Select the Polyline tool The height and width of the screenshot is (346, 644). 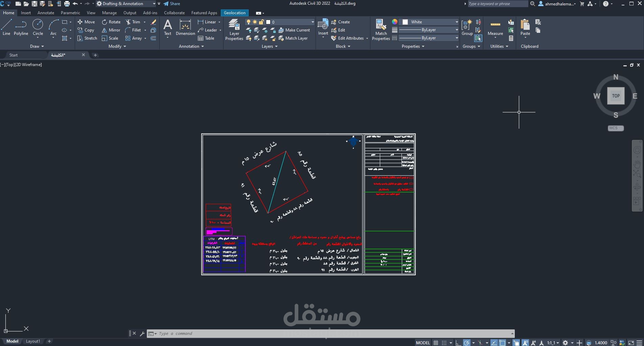point(21,27)
